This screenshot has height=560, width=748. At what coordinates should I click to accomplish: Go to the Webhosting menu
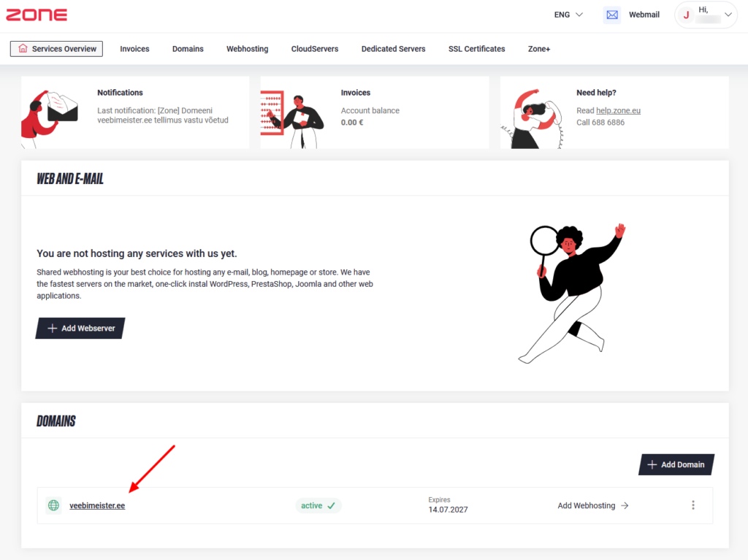pyautogui.click(x=247, y=49)
